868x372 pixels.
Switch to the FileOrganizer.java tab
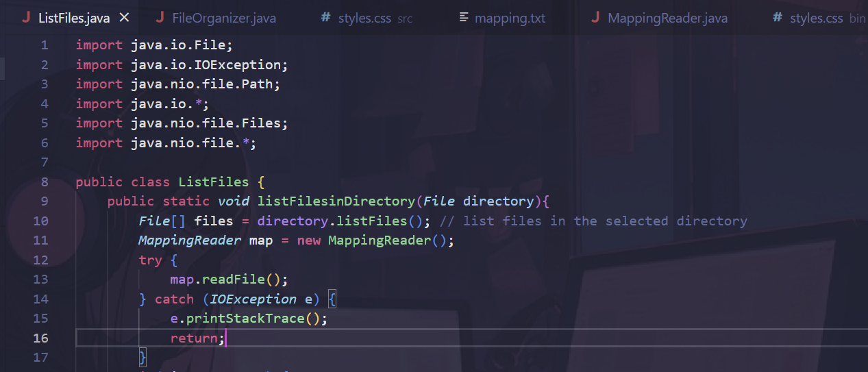(x=216, y=18)
